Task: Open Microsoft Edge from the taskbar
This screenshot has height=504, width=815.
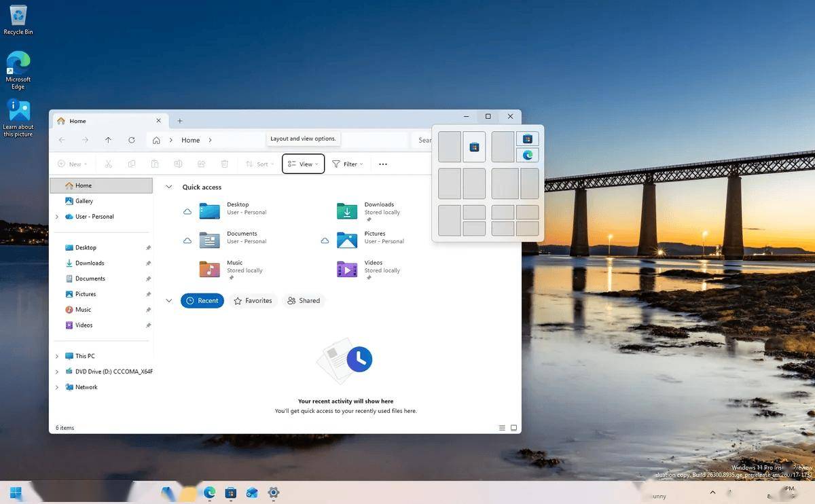Action: [209, 492]
